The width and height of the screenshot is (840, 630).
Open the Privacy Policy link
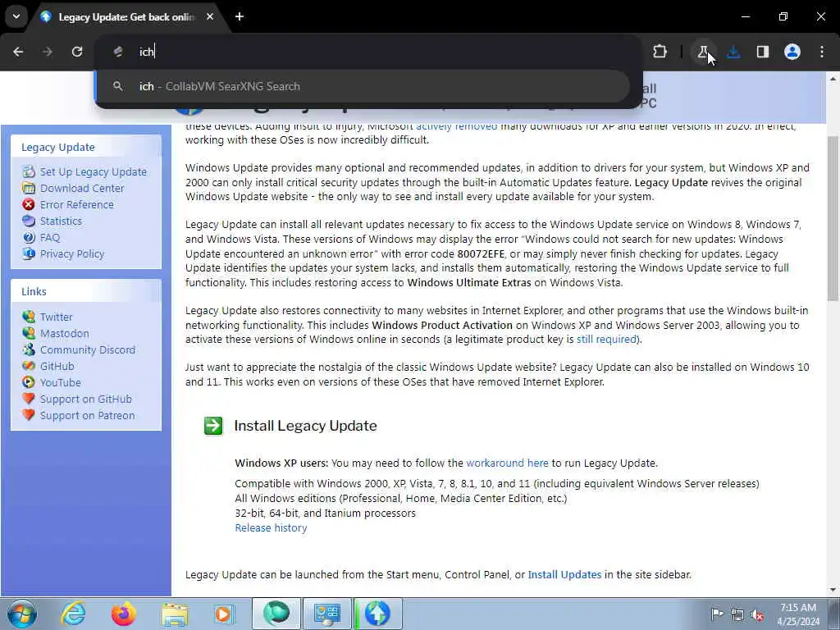coord(72,254)
